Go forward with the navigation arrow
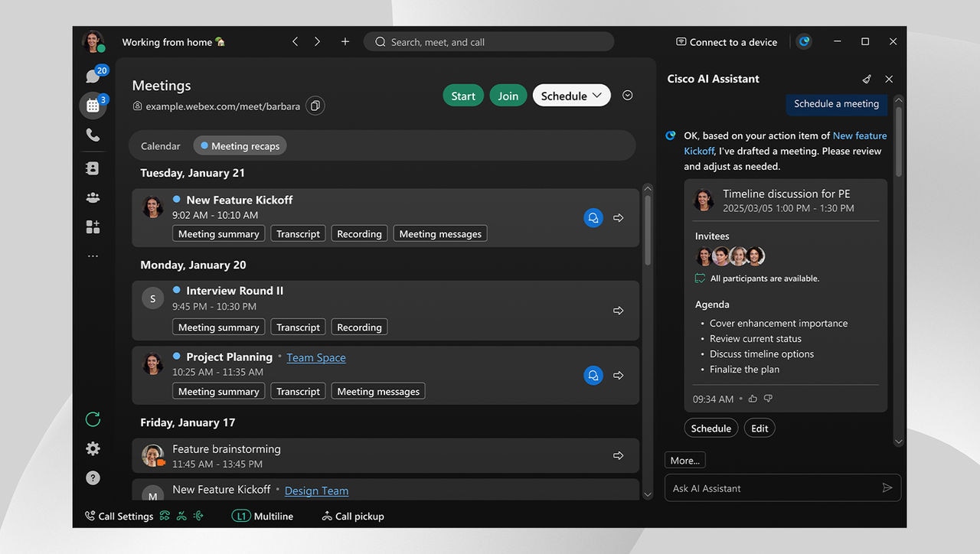 pyautogui.click(x=317, y=42)
